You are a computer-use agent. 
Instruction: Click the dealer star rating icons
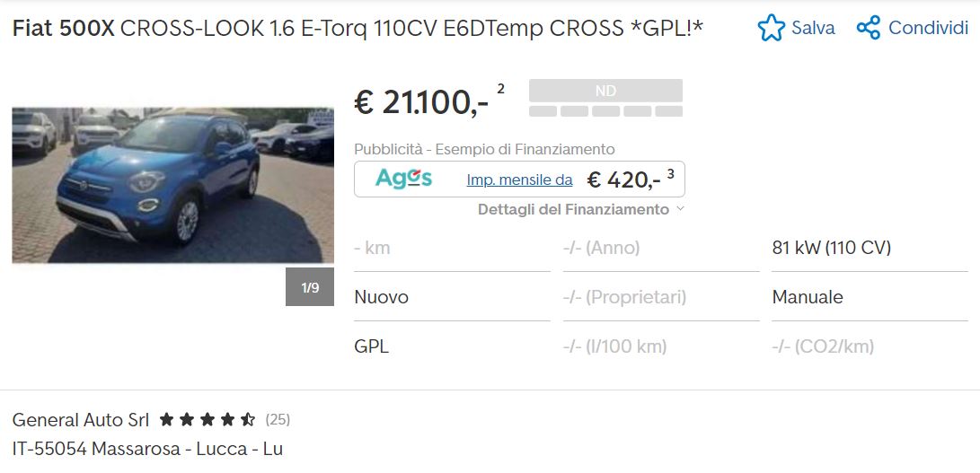[207, 419]
